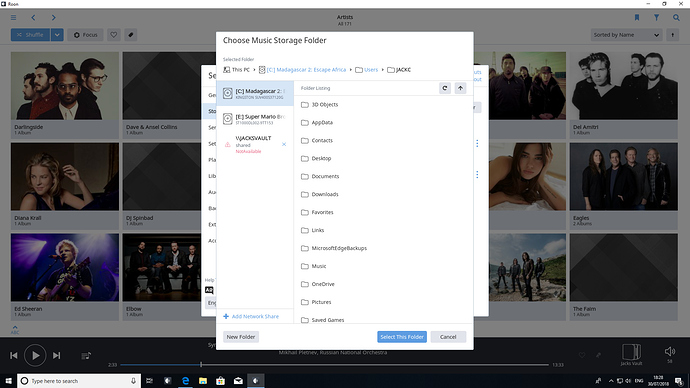Toggle the heart favorites filter
Screen dimensions: 690x388
tap(114, 35)
